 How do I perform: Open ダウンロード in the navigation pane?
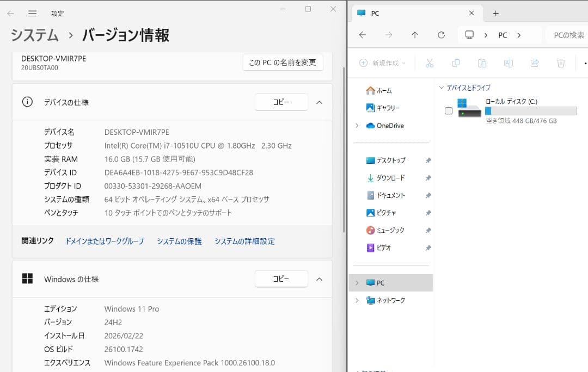pyautogui.click(x=386, y=178)
